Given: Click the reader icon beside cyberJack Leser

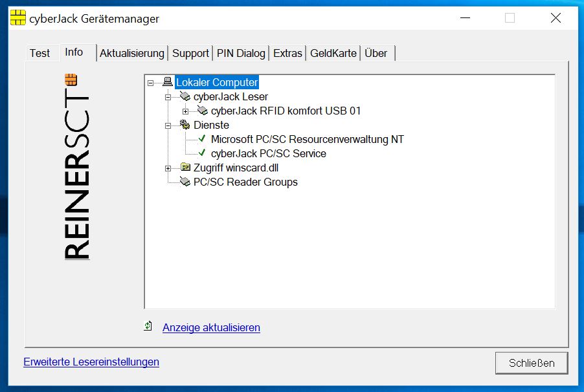Looking at the screenshot, I should tap(185, 96).
